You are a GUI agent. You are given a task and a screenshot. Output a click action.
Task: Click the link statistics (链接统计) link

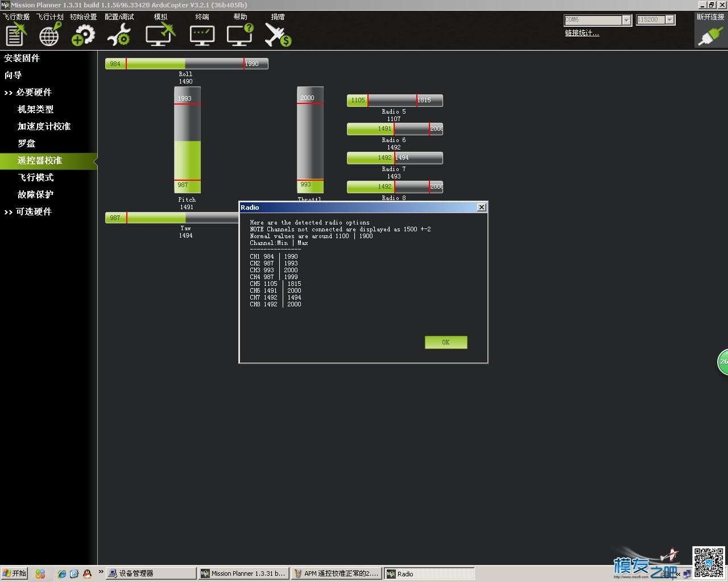tap(582, 33)
